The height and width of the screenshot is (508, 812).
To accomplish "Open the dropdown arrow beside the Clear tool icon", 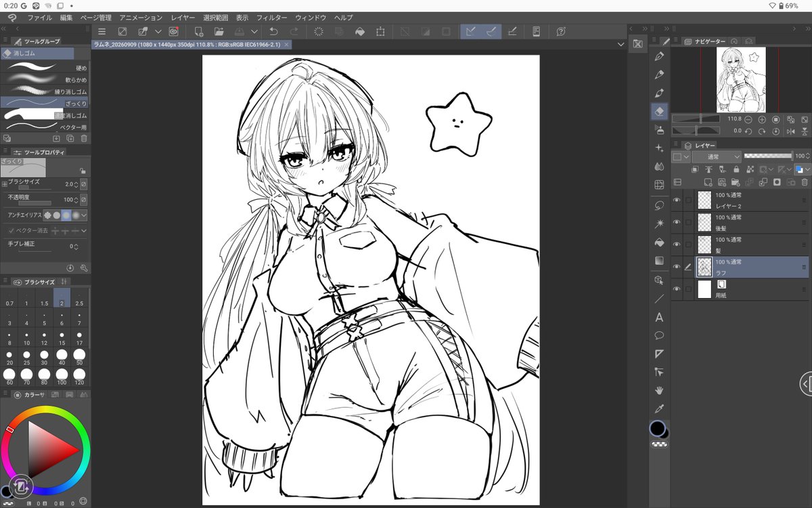I will point(158,31).
